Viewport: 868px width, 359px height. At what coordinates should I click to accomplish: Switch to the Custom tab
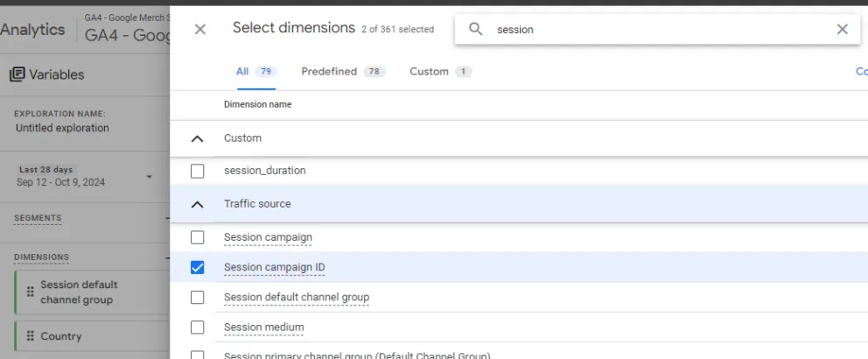tap(439, 72)
